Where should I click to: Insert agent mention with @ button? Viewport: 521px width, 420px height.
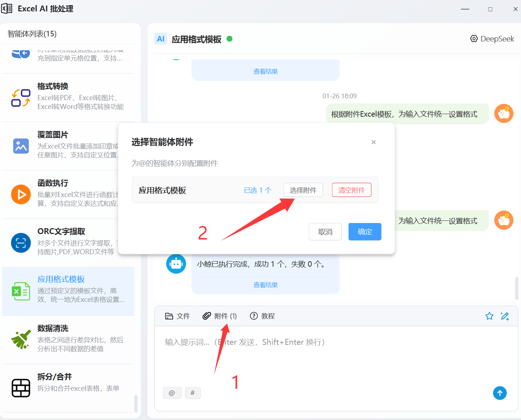(172, 393)
